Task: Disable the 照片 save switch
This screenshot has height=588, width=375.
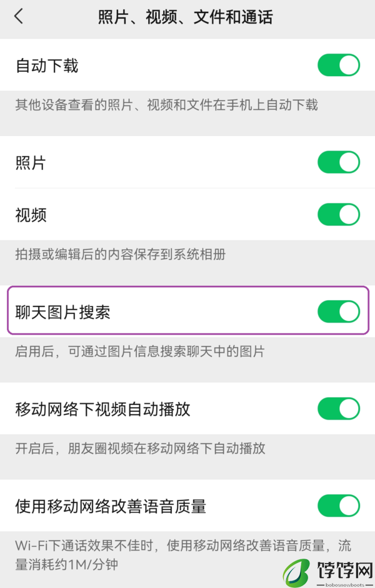Action: (x=339, y=162)
